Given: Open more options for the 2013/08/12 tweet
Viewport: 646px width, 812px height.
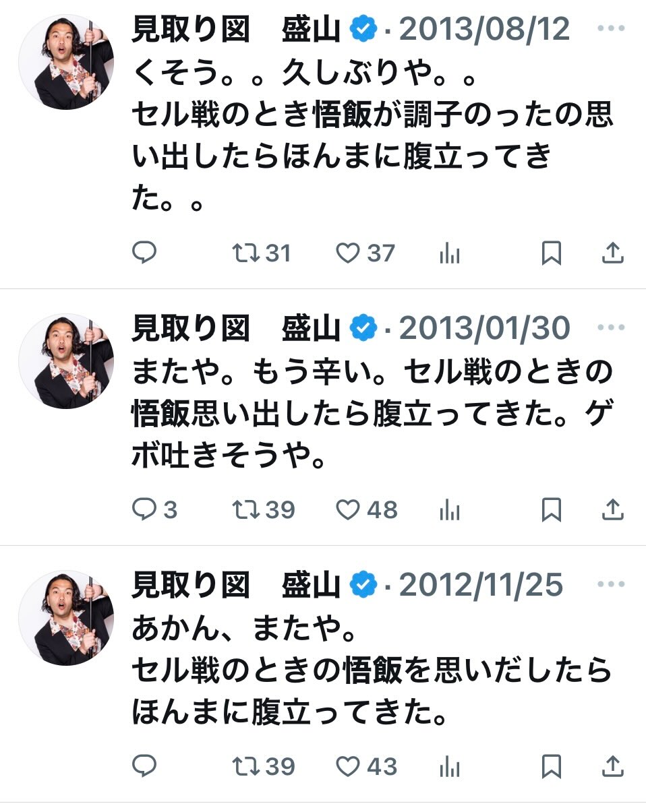Looking at the screenshot, I should tap(611, 30).
